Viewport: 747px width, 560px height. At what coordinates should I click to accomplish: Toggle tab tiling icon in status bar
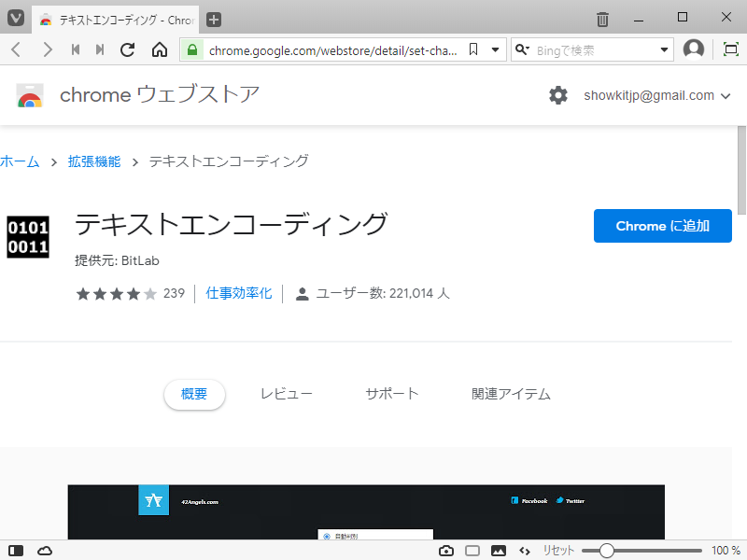[x=472, y=551]
